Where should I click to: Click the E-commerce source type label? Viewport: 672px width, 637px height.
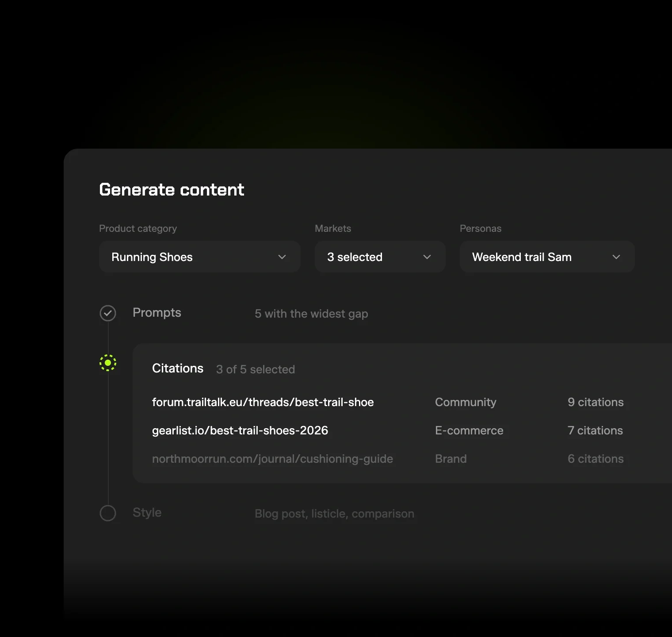(469, 430)
